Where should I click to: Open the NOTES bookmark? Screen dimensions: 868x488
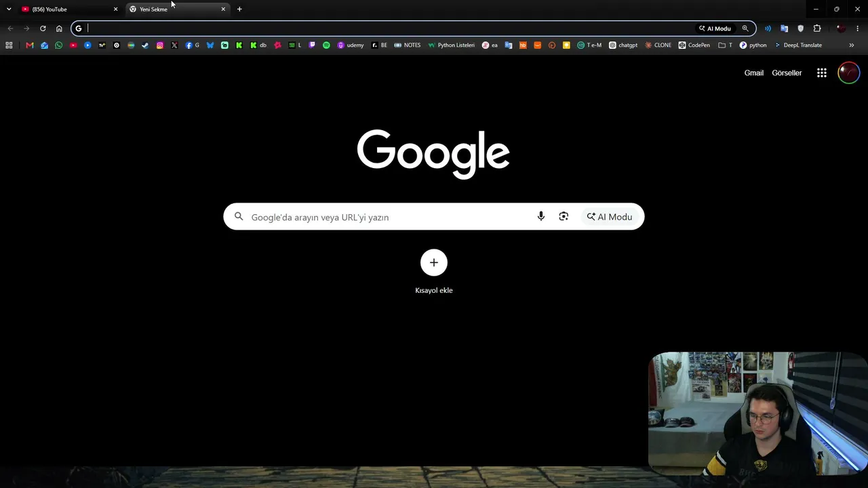click(x=408, y=45)
